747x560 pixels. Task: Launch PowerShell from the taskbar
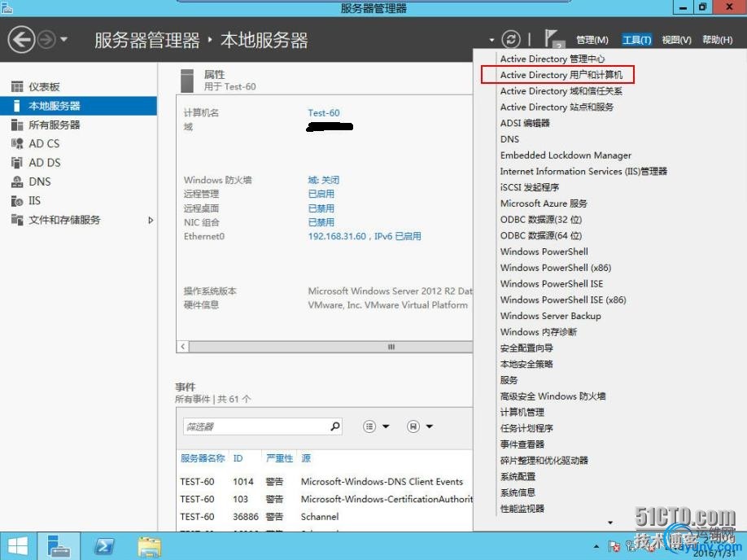click(x=104, y=546)
